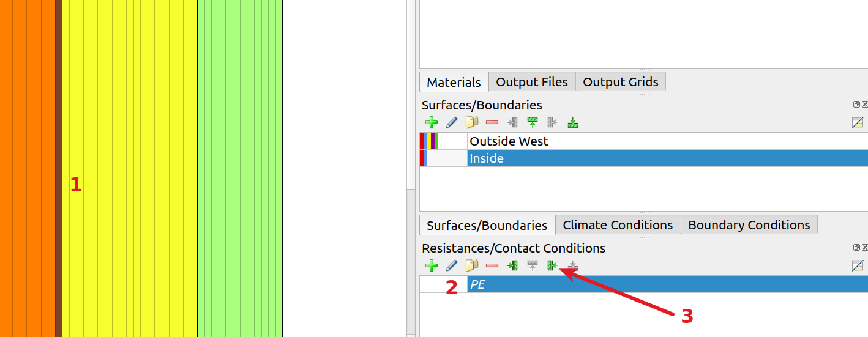Add a new surface/boundary assignment with green plus
This screenshot has width=868, height=337.
(432, 122)
